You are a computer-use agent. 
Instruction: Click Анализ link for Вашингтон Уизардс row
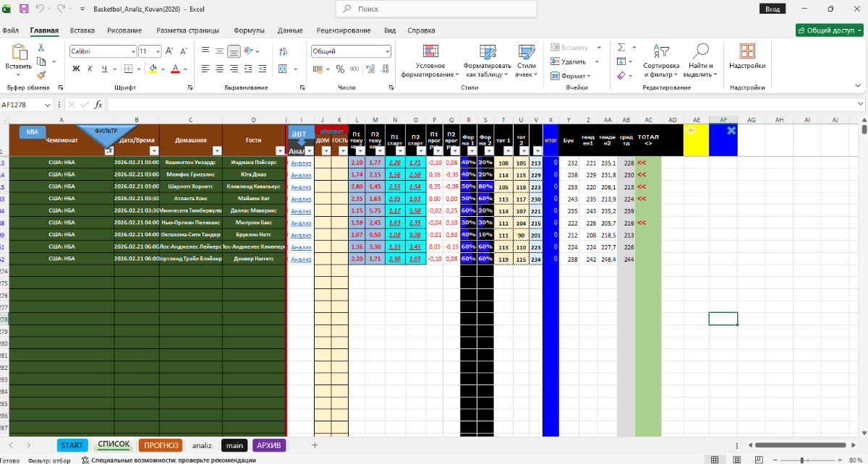coord(300,163)
